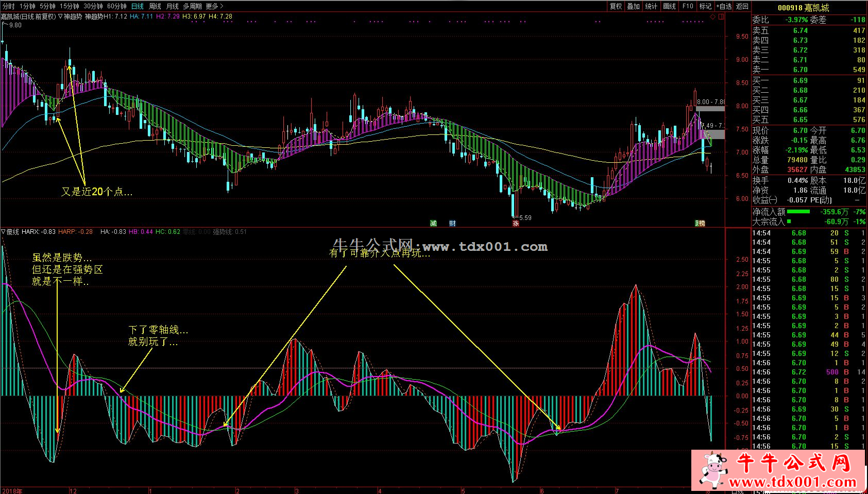Click the 涨幅 -2.19% value
Screen dimensions: 868x494
click(797, 150)
